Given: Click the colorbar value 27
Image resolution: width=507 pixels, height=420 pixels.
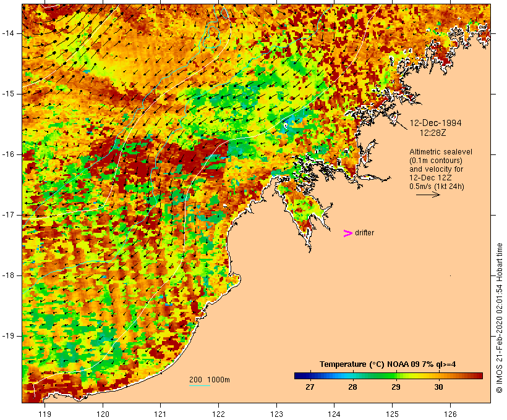Looking at the screenshot, I should point(310,387).
